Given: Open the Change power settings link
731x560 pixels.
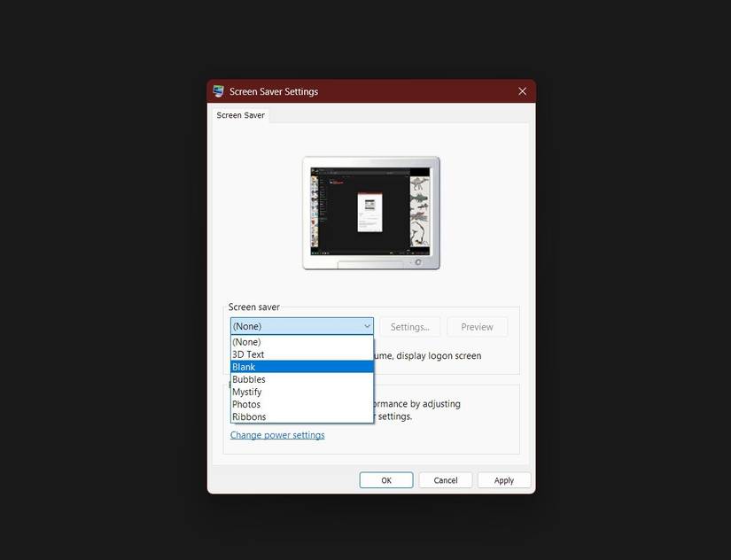Looking at the screenshot, I should point(277,435).
